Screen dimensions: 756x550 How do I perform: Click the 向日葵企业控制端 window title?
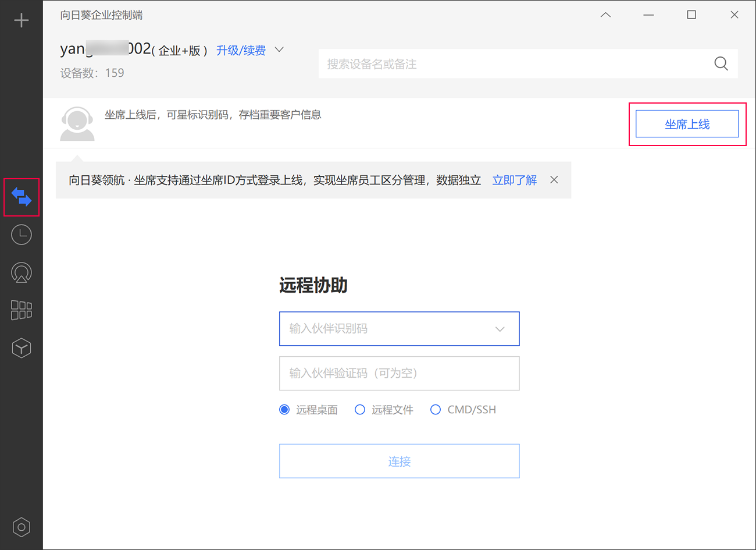[x=101, y=15]
